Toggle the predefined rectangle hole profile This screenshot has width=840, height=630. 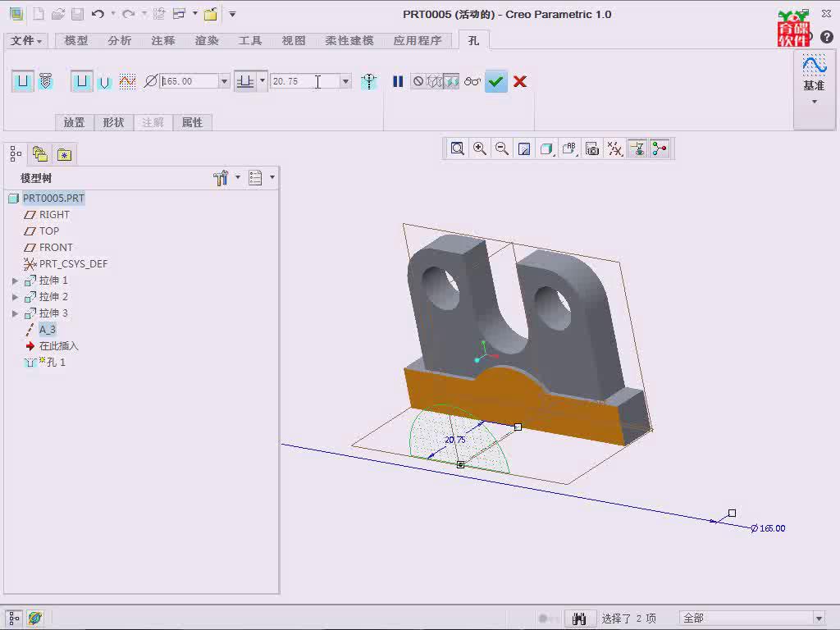click(82, 81)
